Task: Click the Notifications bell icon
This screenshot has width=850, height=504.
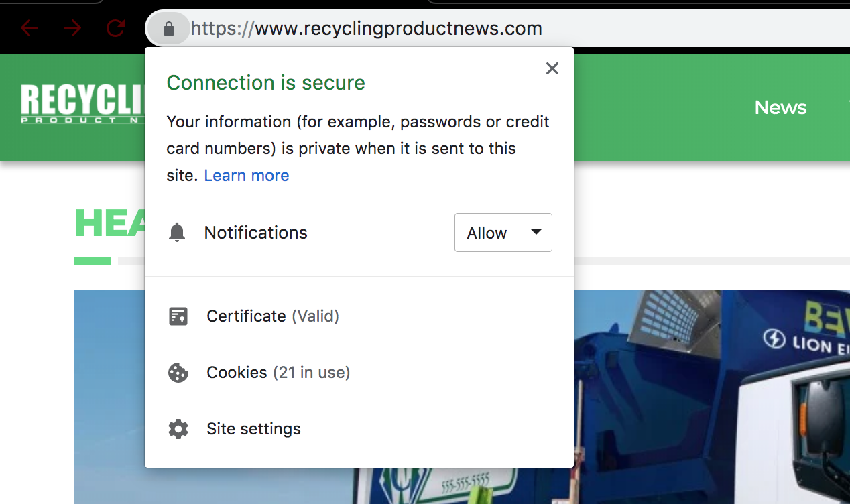Action: tap(177, 233)
